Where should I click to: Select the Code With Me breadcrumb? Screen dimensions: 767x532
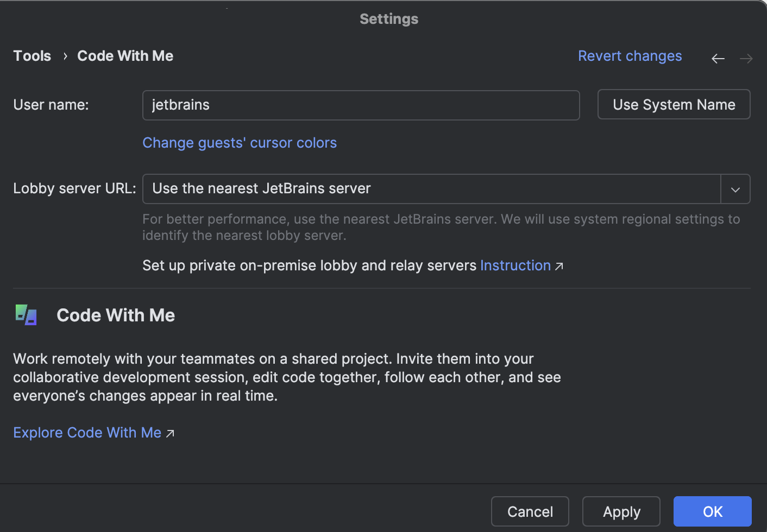[x=125, y=55]
